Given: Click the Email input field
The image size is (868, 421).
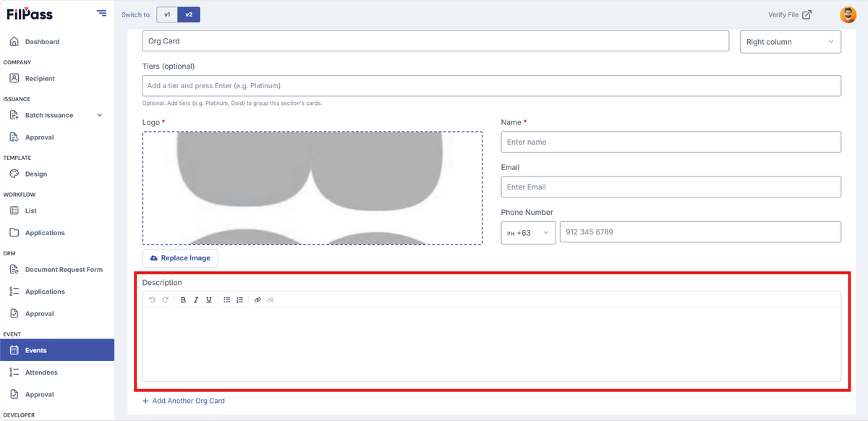Looking at the screenshot, I should click(671, 187).
